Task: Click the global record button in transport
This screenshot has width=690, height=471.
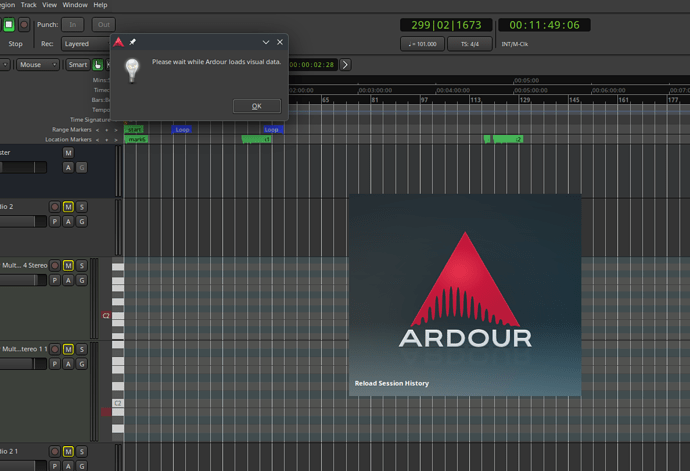Action: [24, 25]
